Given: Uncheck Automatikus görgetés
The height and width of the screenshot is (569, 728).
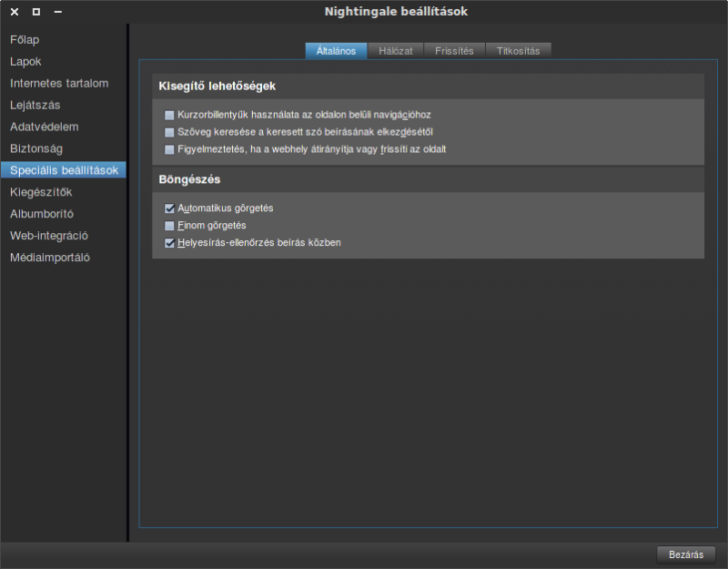Looking at the screenshot, I should pos(169,208).
